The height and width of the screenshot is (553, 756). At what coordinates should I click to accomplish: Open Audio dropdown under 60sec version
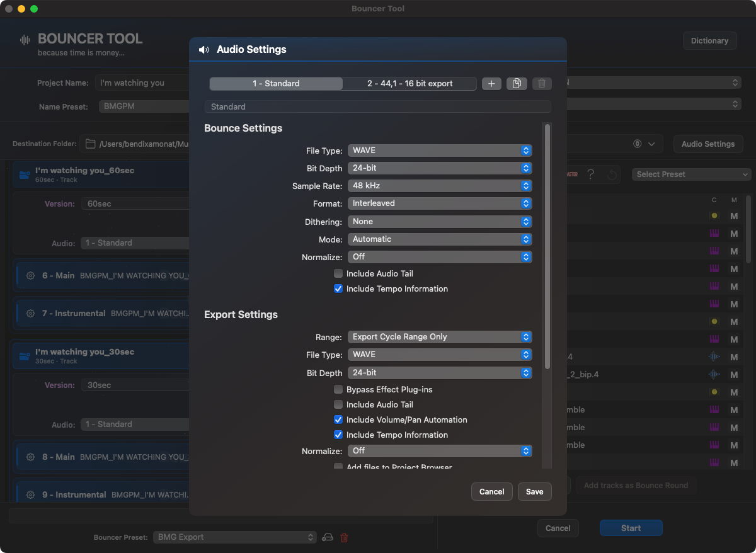pyautogui.click(x=135, y=243)
